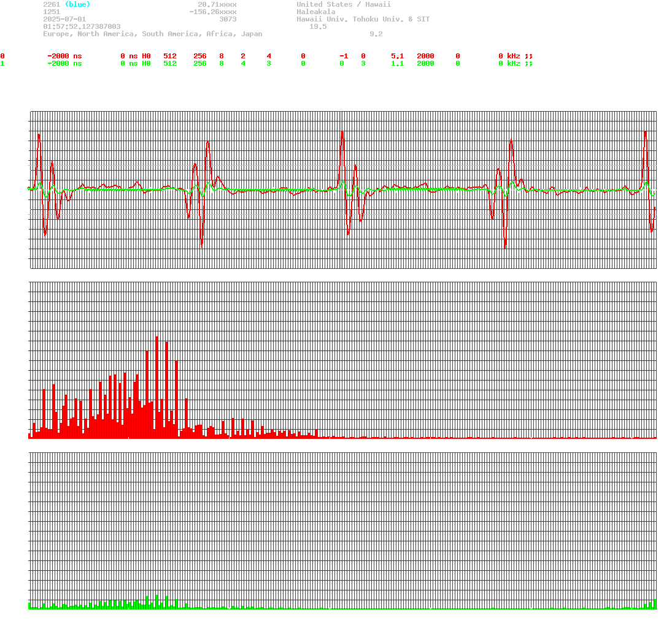Click red channel 256 value
672x623 pixels.
tap(199, 56)
